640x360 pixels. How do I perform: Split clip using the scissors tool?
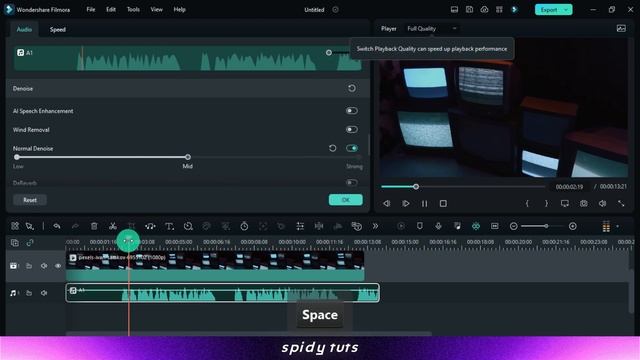(113, 226)
